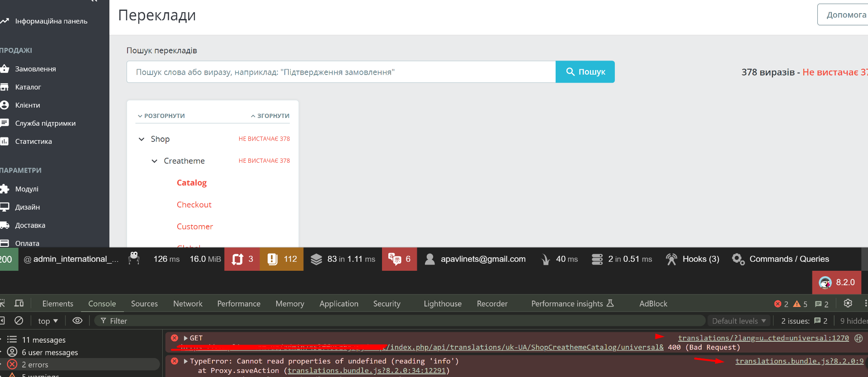
Task: Switch to the Console tab
Action: [102, 304]
